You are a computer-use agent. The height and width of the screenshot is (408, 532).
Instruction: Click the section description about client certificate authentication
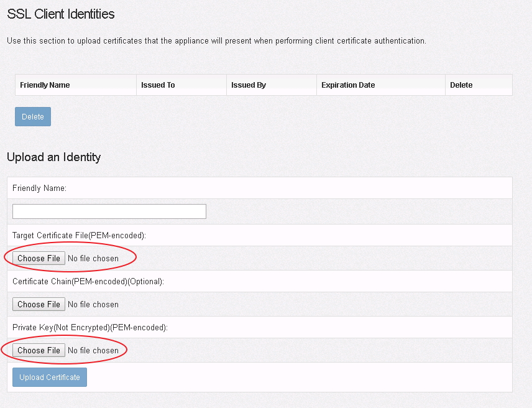tap(216, 40)
